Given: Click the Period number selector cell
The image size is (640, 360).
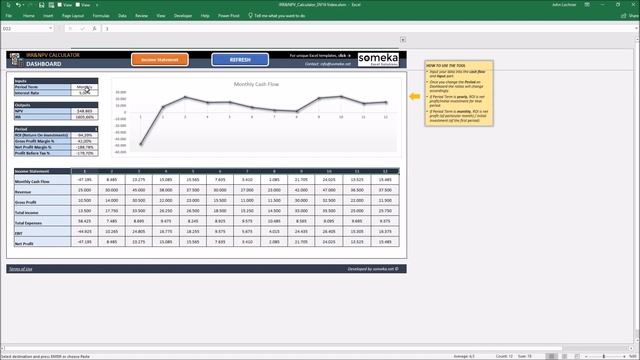Looking at the screenshot, I should tap(84, 129).
